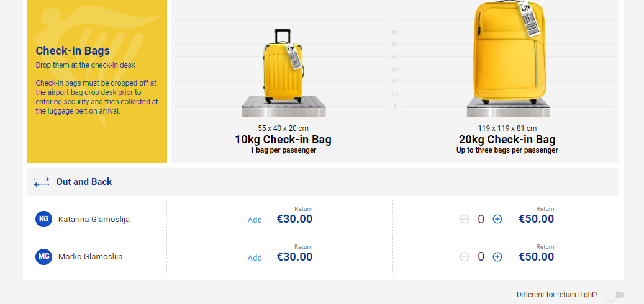Click Katarina's €30.00 return price
The width and height of the screenshot is (644, 304).
pyautogui.click(x=294, y=219)
